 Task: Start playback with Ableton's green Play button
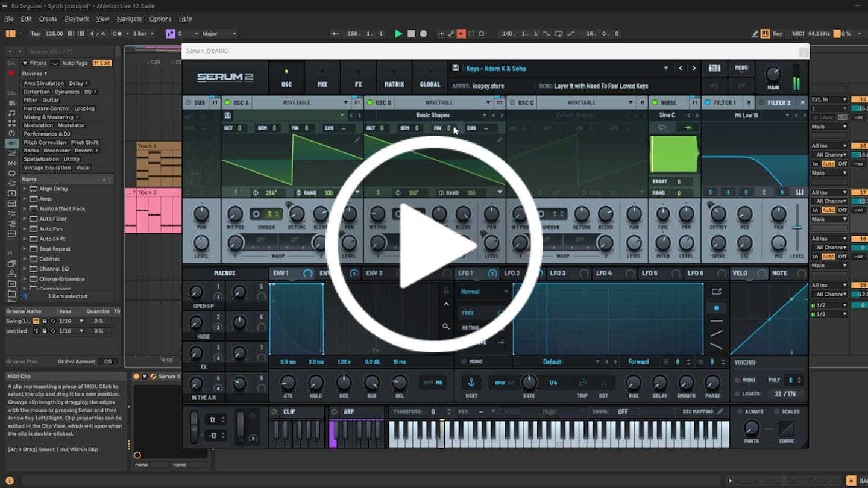398,34
